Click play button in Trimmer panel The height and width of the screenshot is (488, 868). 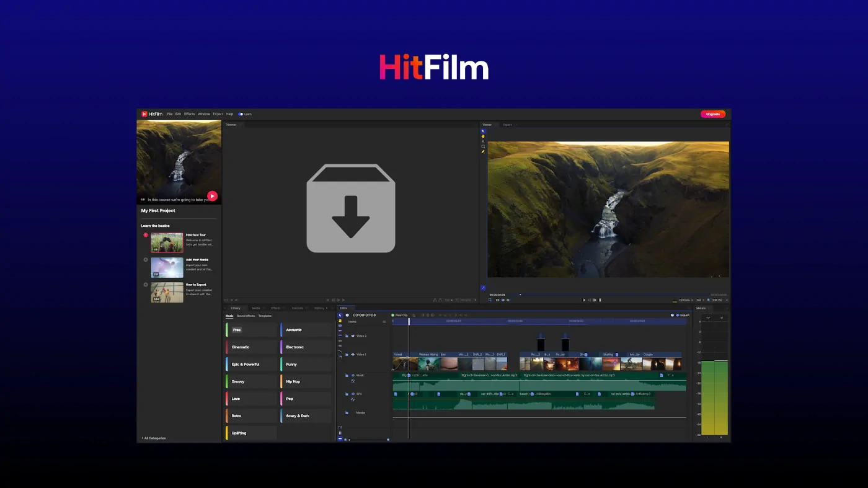343,300
